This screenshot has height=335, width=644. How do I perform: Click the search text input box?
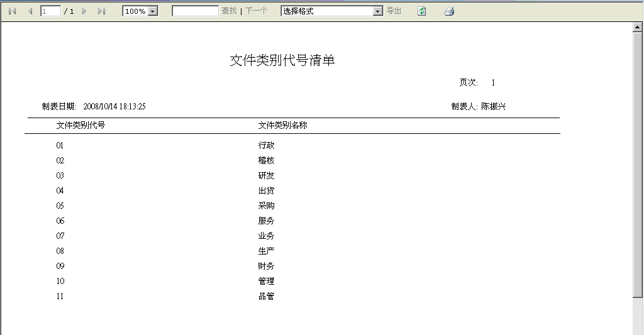coord(195,11)
